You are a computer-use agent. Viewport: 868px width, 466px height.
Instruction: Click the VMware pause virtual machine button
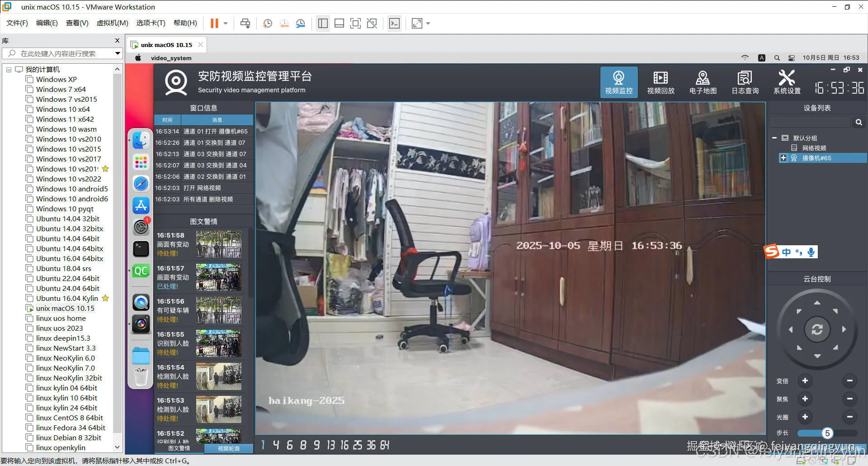tap(214, 23)
